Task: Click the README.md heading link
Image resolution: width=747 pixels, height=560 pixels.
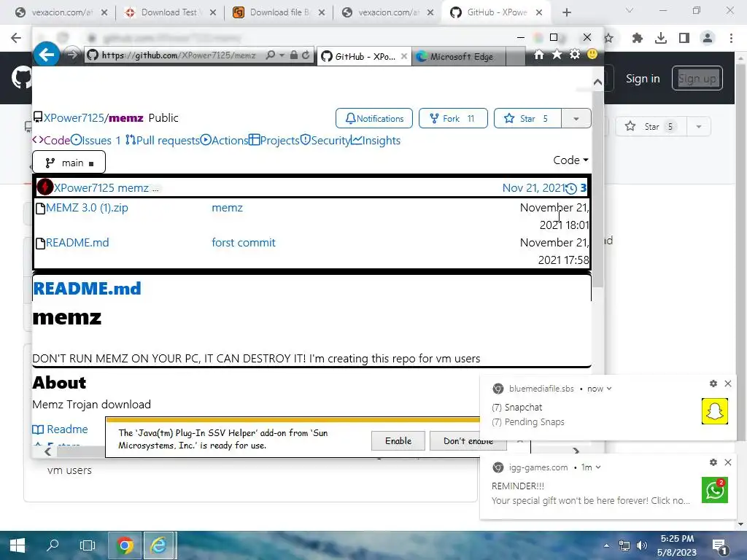Action: (x=87, y=289)
